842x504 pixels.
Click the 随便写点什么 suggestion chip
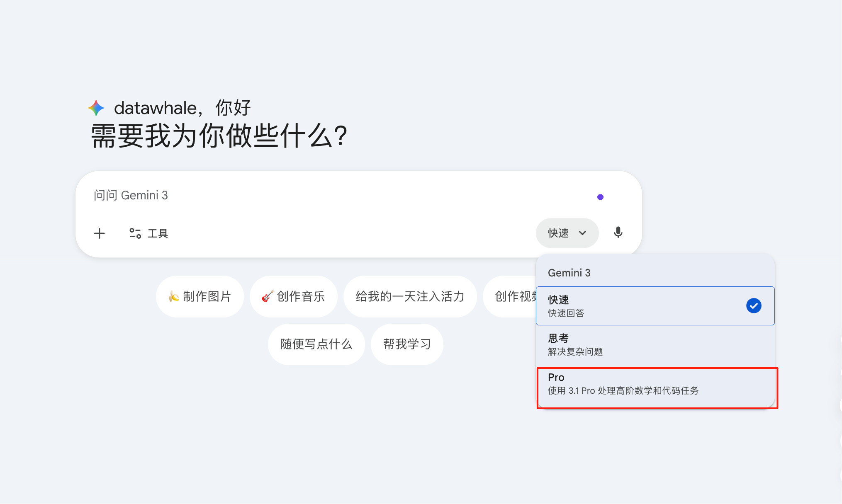click(316, 344)
